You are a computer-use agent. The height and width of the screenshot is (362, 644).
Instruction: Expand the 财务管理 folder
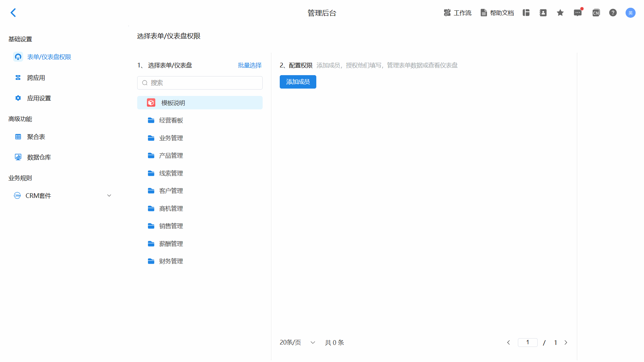tap(171, 261)
